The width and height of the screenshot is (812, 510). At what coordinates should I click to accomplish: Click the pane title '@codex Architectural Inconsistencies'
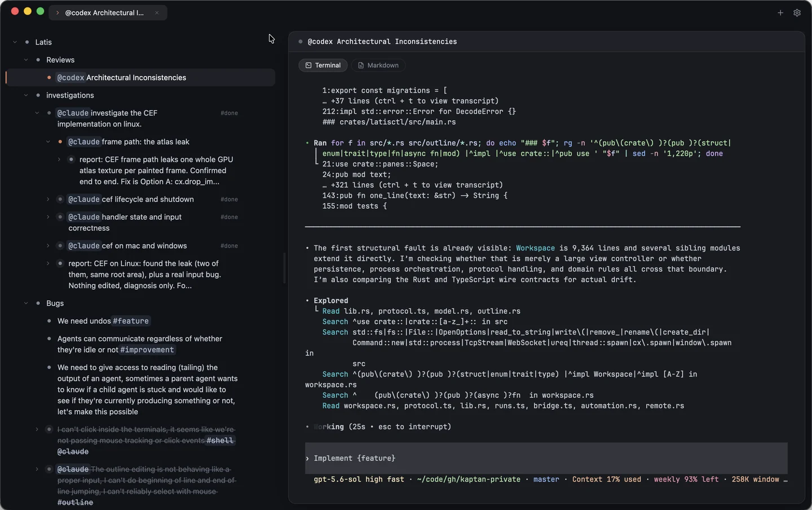click(382, 42)
